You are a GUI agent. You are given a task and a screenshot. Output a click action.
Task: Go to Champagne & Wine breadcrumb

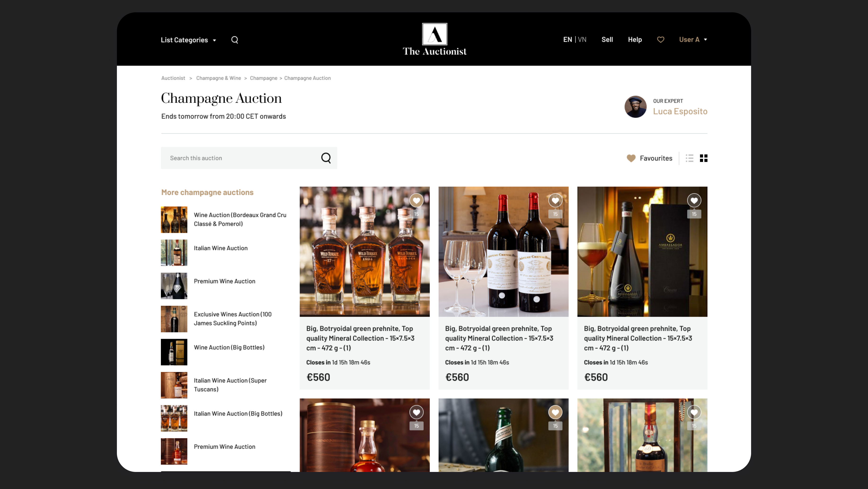218,78
